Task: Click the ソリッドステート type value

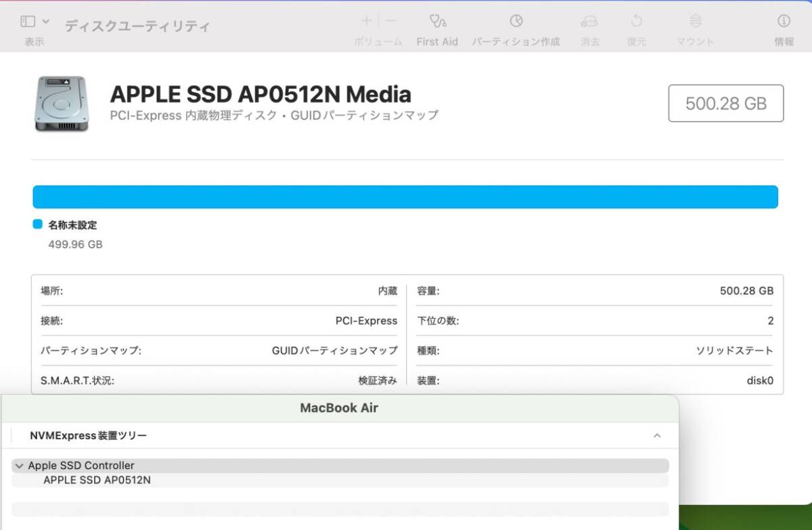Action: point(734,351)
